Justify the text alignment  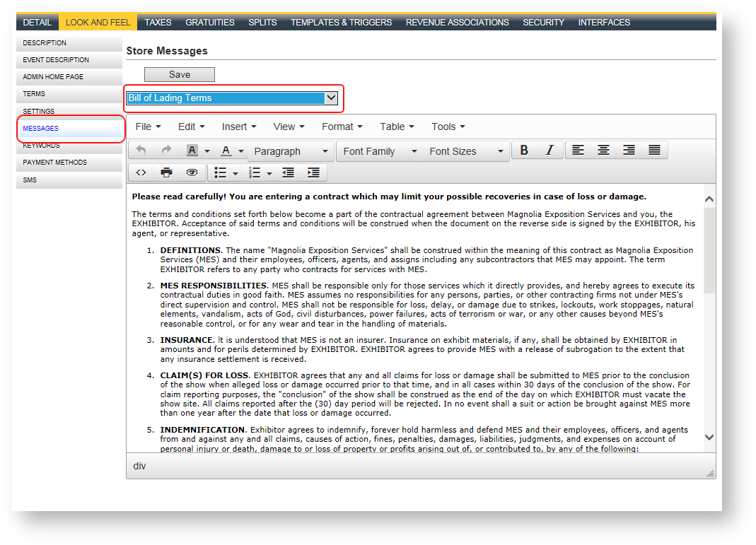click(654, 151)
